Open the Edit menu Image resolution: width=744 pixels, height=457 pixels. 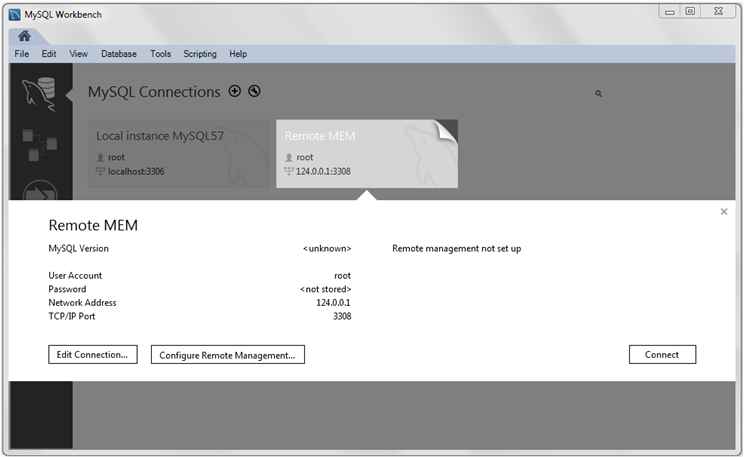coord(49,54)
